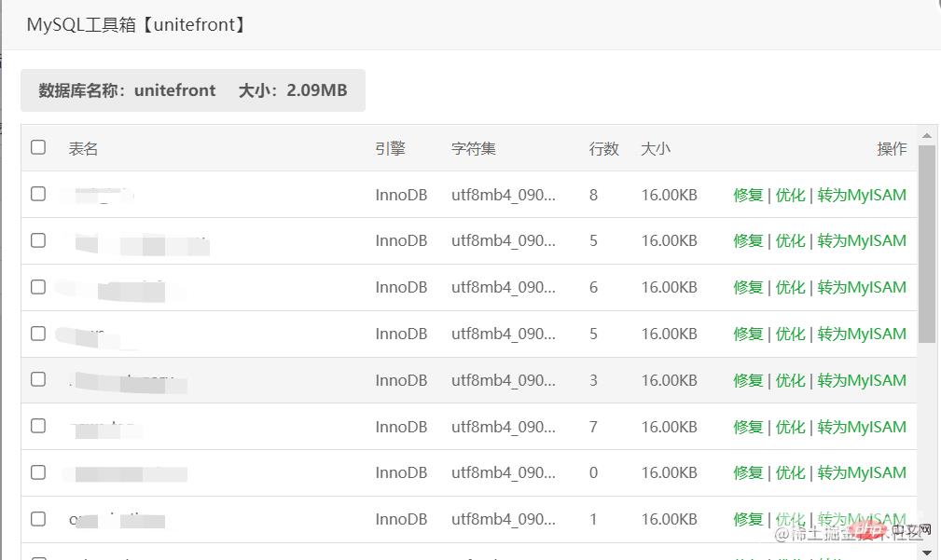Check the box of the 7-row table
941x560 pixels.
[38, 426]
